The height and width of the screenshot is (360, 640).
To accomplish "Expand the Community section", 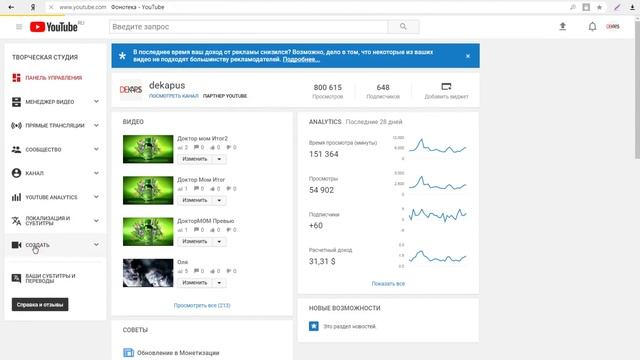I will tap(96, 149).
